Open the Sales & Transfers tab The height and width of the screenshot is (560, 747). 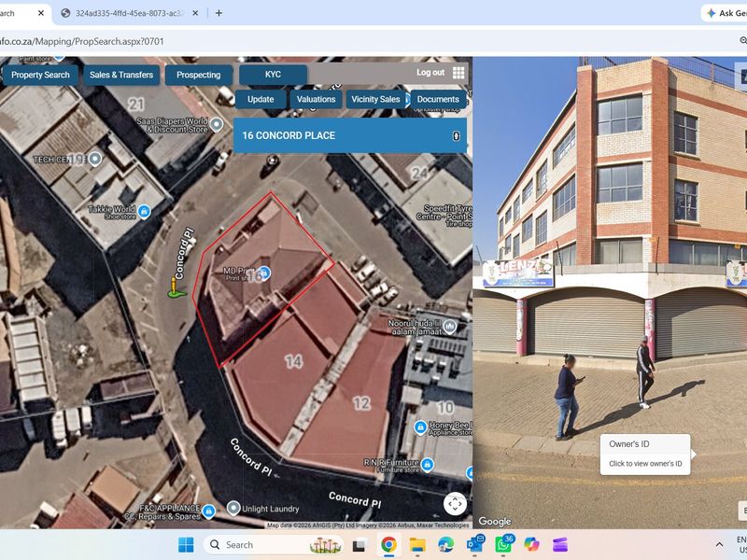[121, 75]
